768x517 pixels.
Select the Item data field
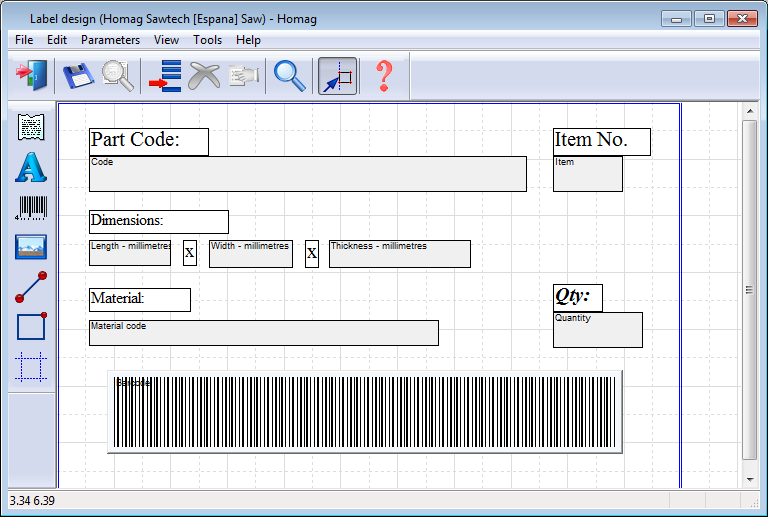pos(588,174)
